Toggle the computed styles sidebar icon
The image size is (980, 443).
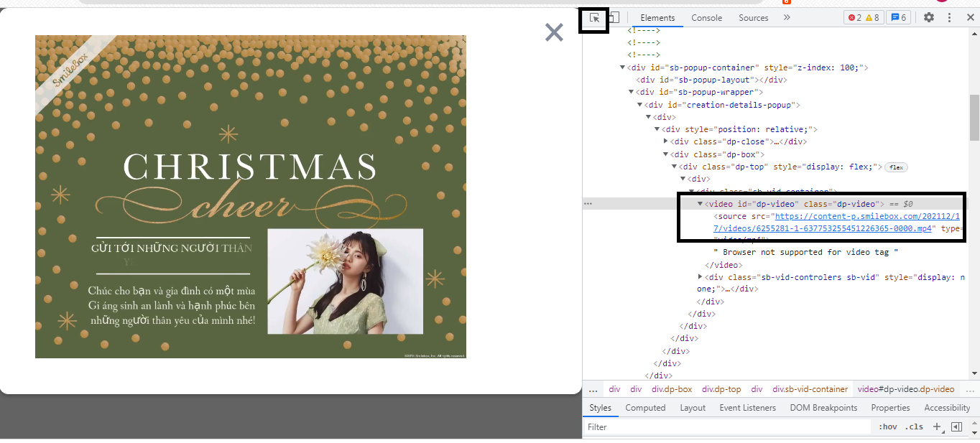point(956,426)
